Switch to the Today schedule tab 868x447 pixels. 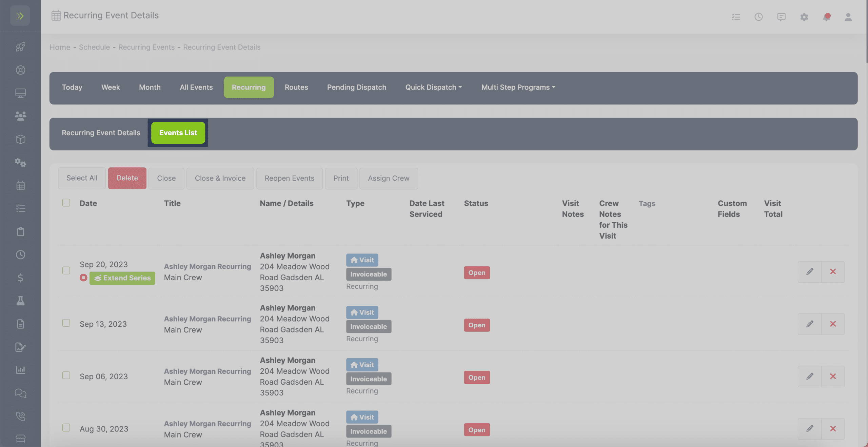(x=72, y=87)
